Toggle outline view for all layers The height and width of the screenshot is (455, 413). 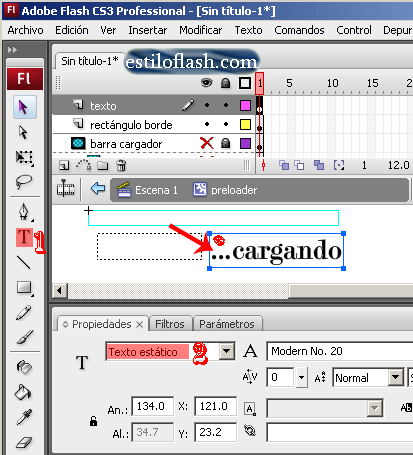(x=245, y=83)
